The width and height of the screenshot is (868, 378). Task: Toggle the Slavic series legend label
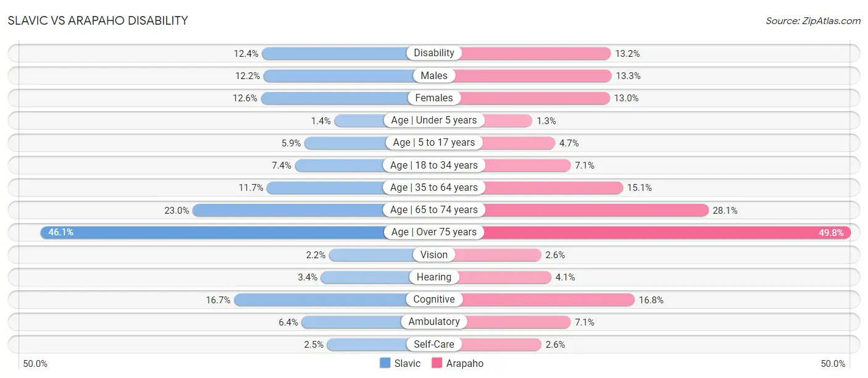(407, 364)
